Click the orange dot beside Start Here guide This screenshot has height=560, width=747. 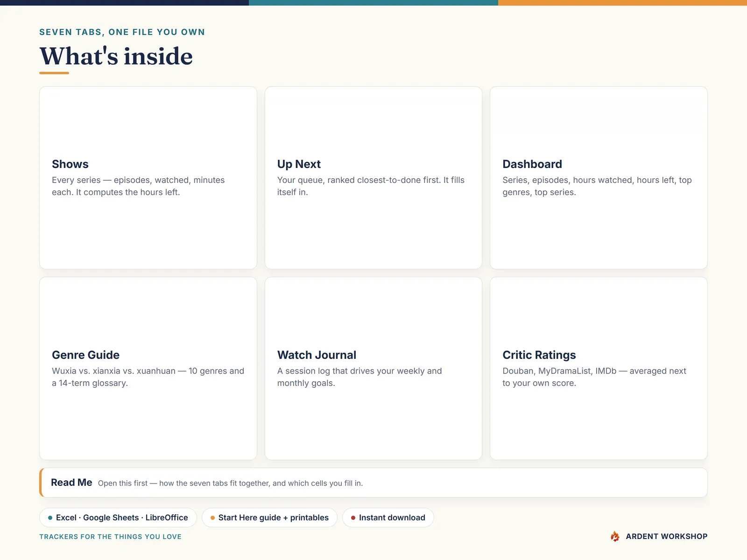click(212, 518)
